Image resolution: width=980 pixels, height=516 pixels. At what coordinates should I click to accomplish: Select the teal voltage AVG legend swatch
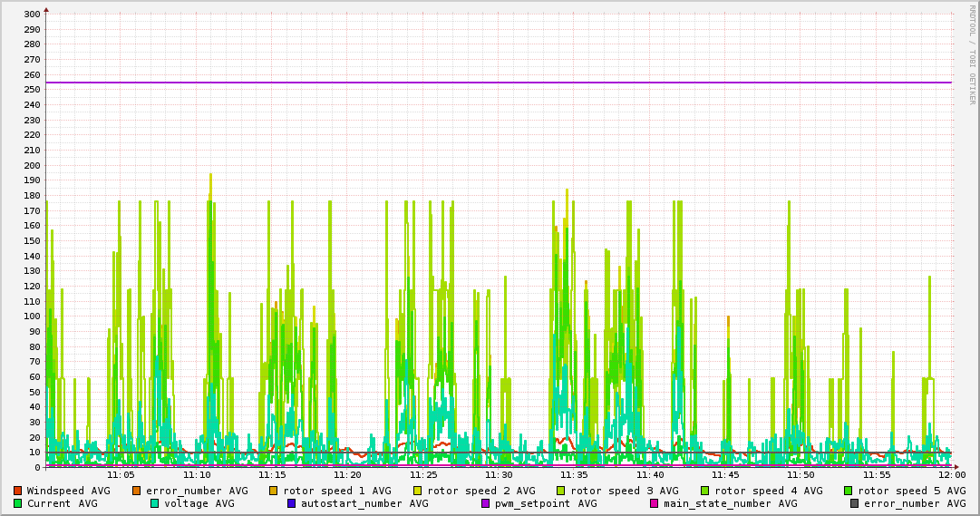154,503
